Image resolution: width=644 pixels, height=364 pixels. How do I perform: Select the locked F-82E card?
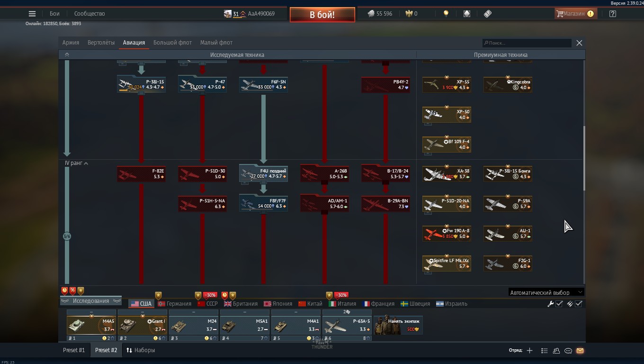pyautogui.click(x=141, y=174)
